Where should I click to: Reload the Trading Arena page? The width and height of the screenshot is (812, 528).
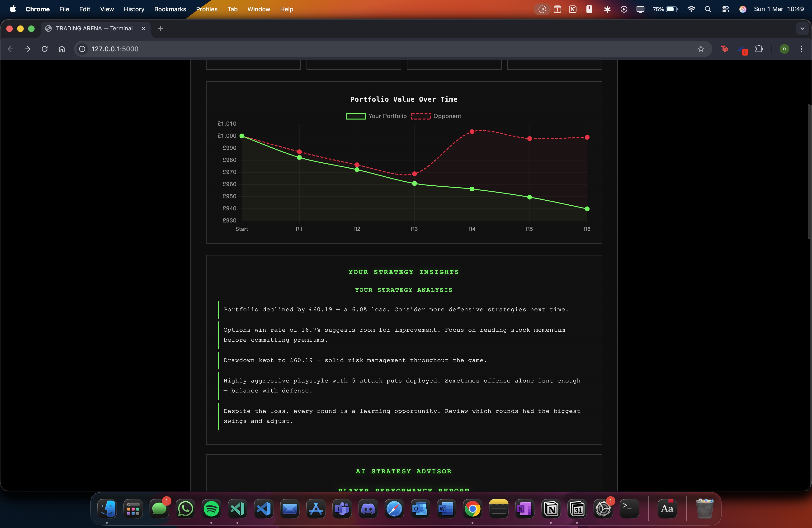tap(44, 49)
